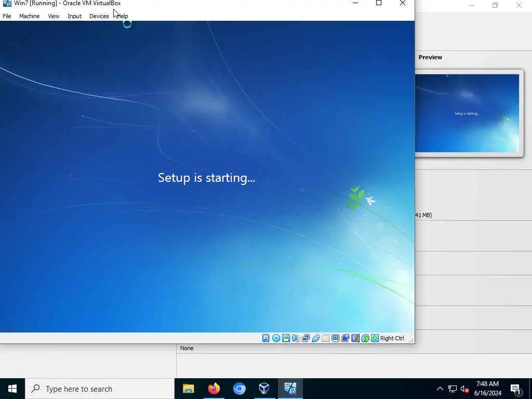The image size is (532, 399).
Task: Open the Windows Start menu
Action: point(12,389)
